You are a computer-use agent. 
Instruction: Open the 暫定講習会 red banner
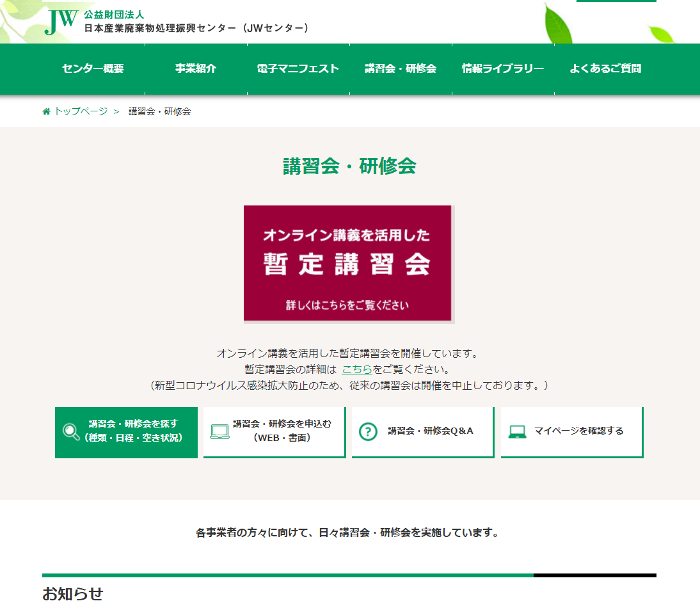click(347, 263)
